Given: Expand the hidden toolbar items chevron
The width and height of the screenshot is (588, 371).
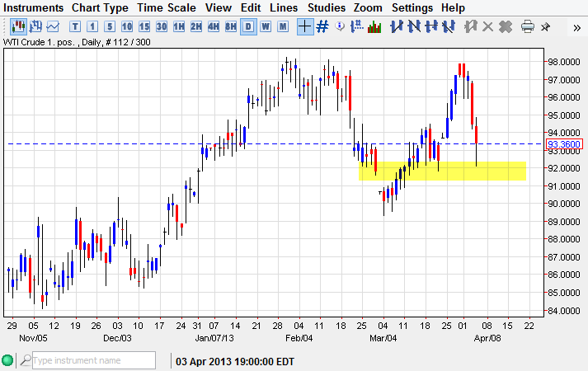Looking at the screenshot, I should tap(576, 26).
